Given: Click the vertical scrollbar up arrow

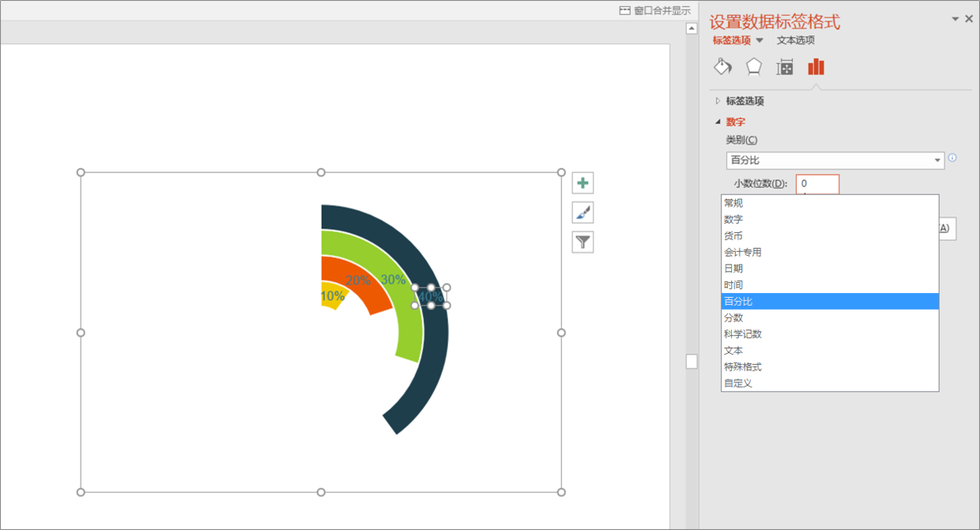Looking at the screenshot, I should (692, 28).
